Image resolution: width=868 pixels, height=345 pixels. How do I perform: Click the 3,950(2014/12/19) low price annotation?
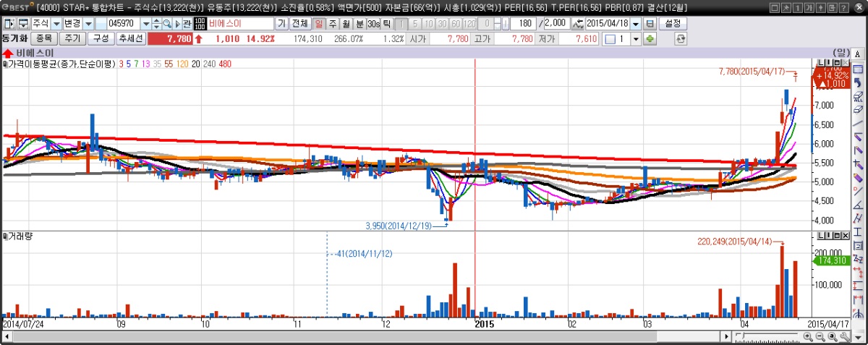(399, 226)
